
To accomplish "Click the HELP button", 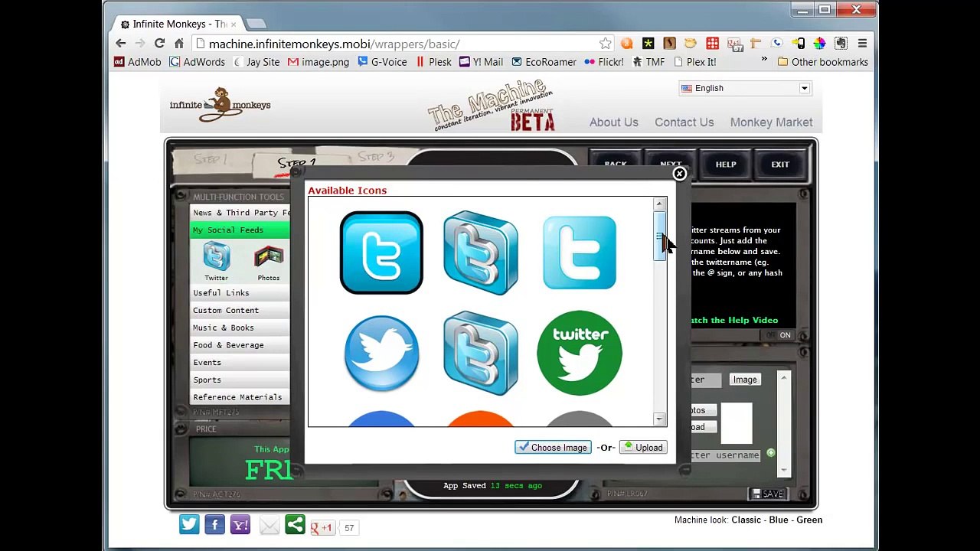I will [x=726, y=165].
